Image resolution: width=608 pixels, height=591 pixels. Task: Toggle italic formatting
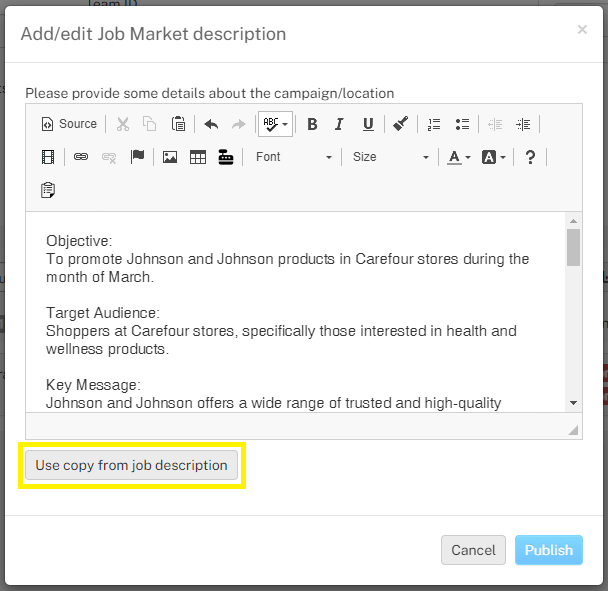(339, 124)
